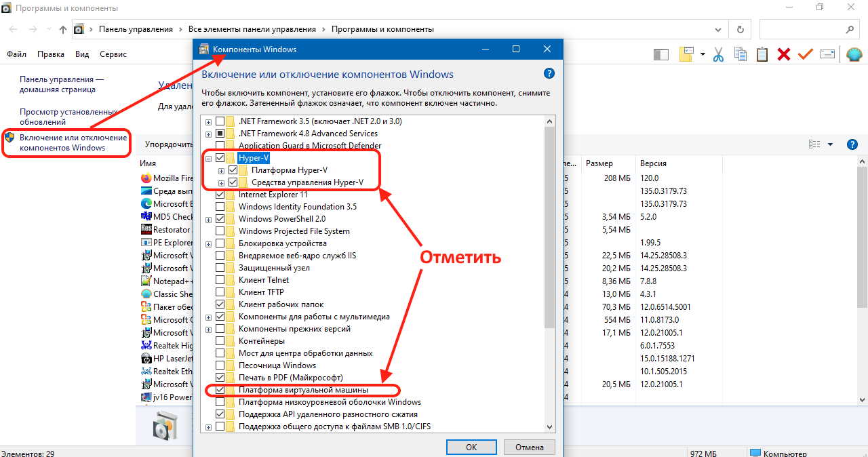Select the MD5 Check program icon
The image size is (868, 457).
click(146, 217)
